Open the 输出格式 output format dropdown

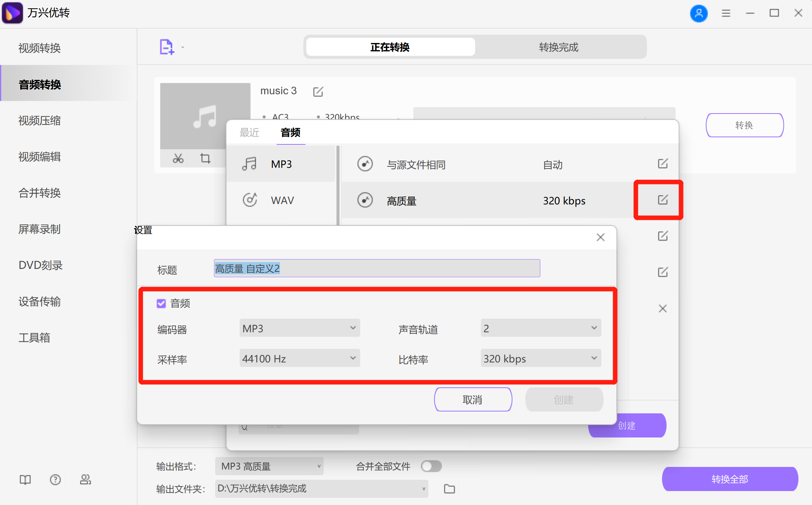click(x=269, y=466)
